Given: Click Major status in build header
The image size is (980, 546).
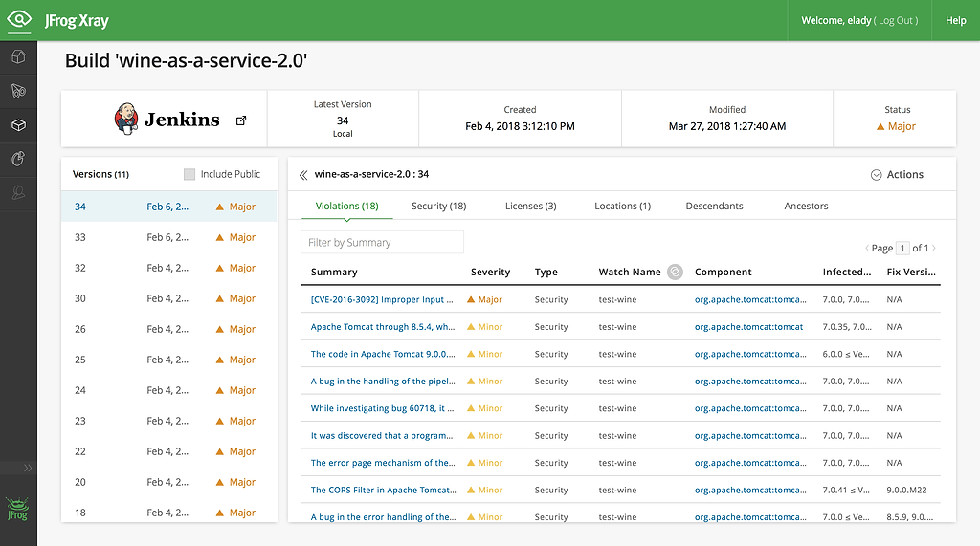Looking at the screenshot, I should click(896, 126).
